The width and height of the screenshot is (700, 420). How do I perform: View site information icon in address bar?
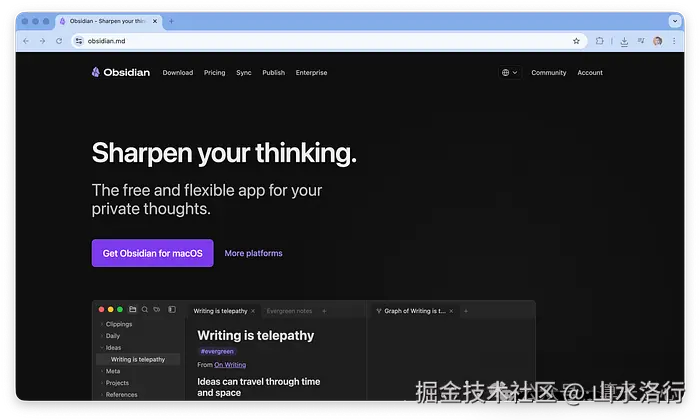(x=79, y=41)
